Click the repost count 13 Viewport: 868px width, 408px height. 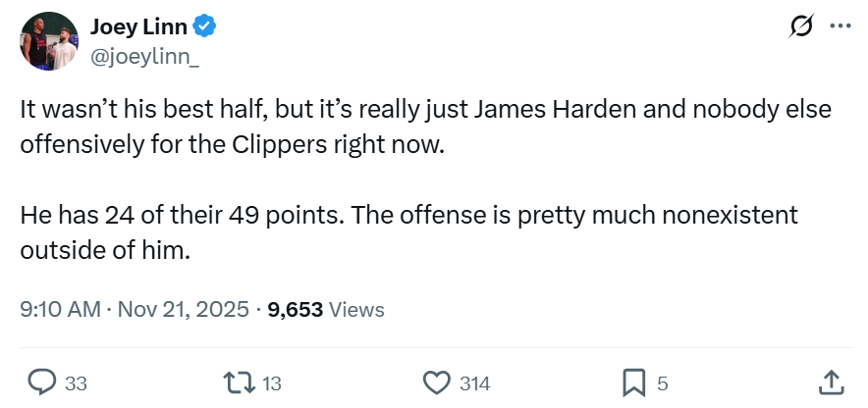tap(274, 383)
